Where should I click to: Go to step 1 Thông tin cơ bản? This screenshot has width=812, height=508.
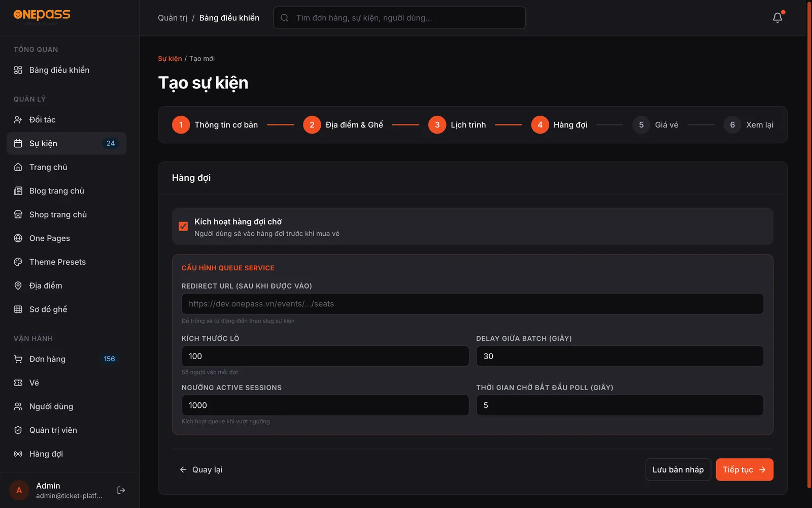(x=215, y=125)
